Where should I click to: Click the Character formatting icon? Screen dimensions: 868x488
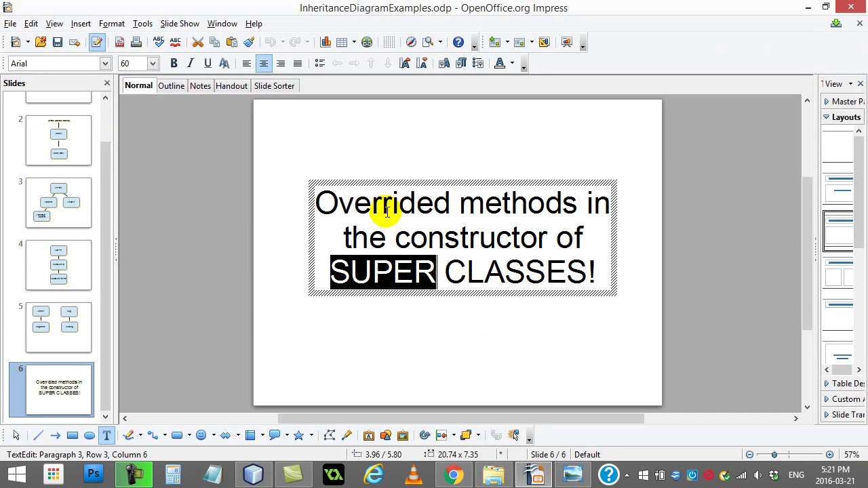click(224, 63)
